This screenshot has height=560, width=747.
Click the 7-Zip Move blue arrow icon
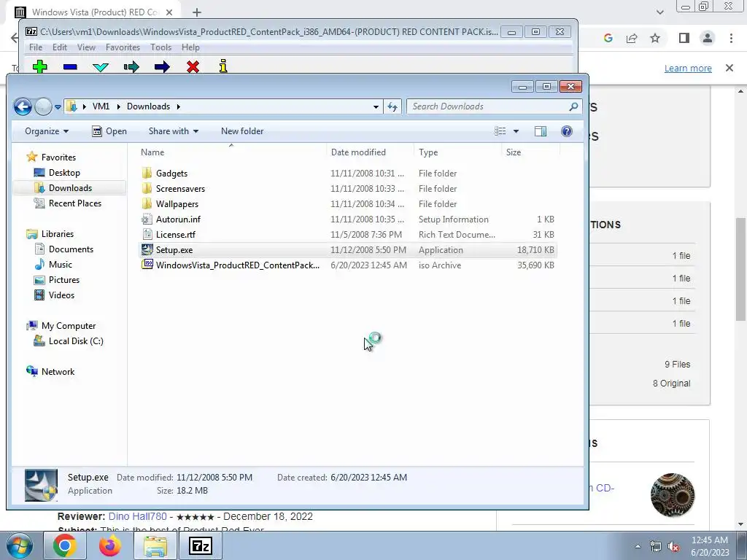pyautogui.click(x=162, y=66)
